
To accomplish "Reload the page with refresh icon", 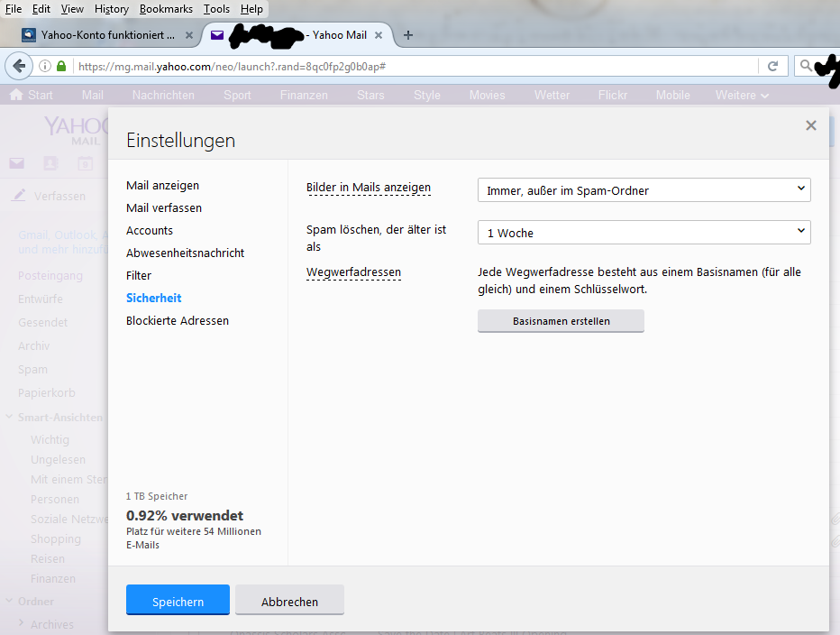I will click(x=772, y=66).
